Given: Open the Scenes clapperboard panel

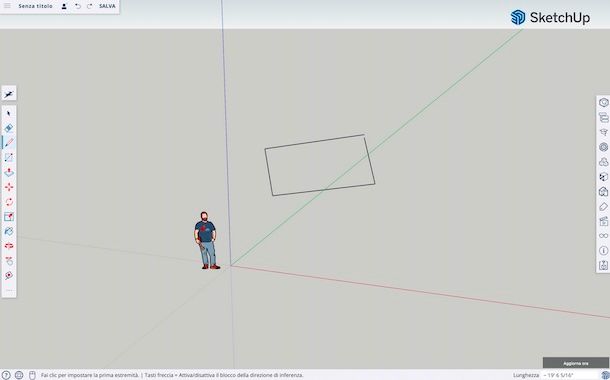Looking at the screenshot, I should tap(603, 221).
